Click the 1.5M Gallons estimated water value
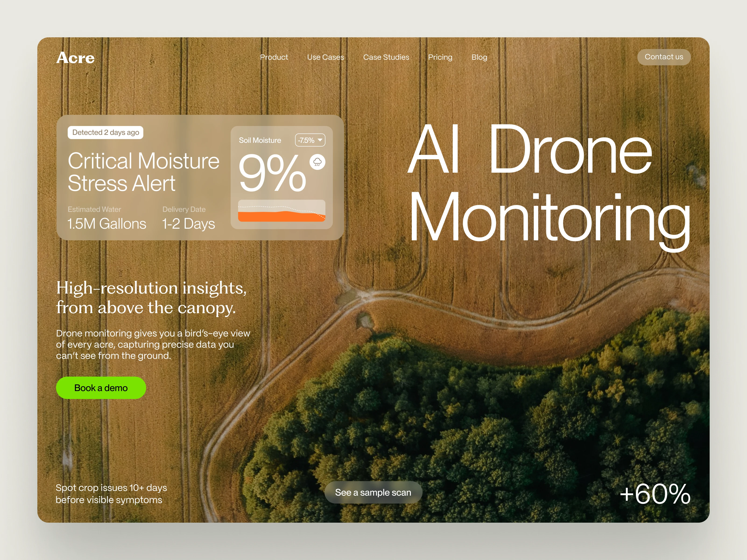Image resolution: width=747 pixels, height=560 pixels. click(x=107, y=224)
